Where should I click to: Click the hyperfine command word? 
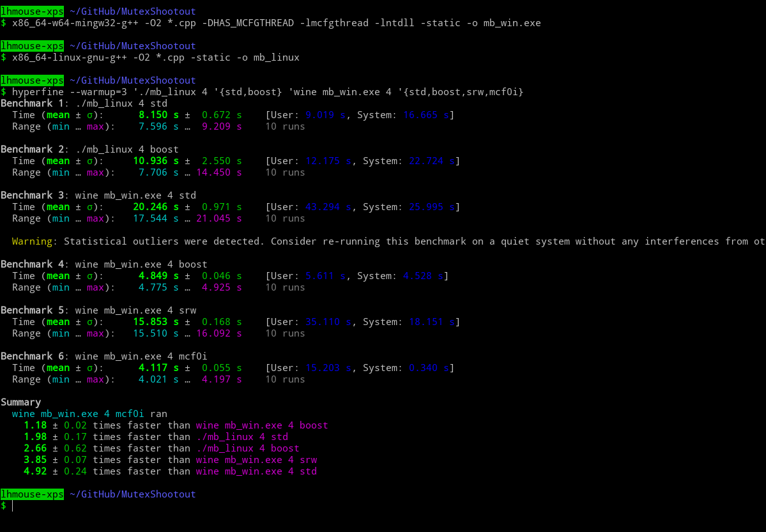[38, 92]
